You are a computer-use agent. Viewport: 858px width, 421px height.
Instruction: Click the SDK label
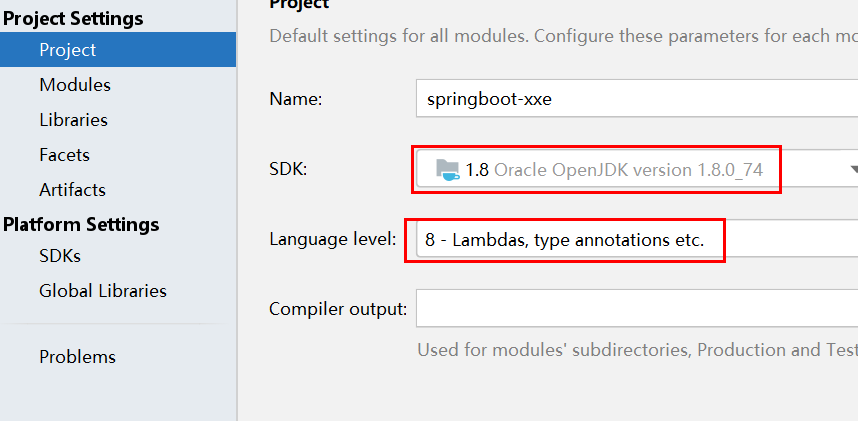288,170
